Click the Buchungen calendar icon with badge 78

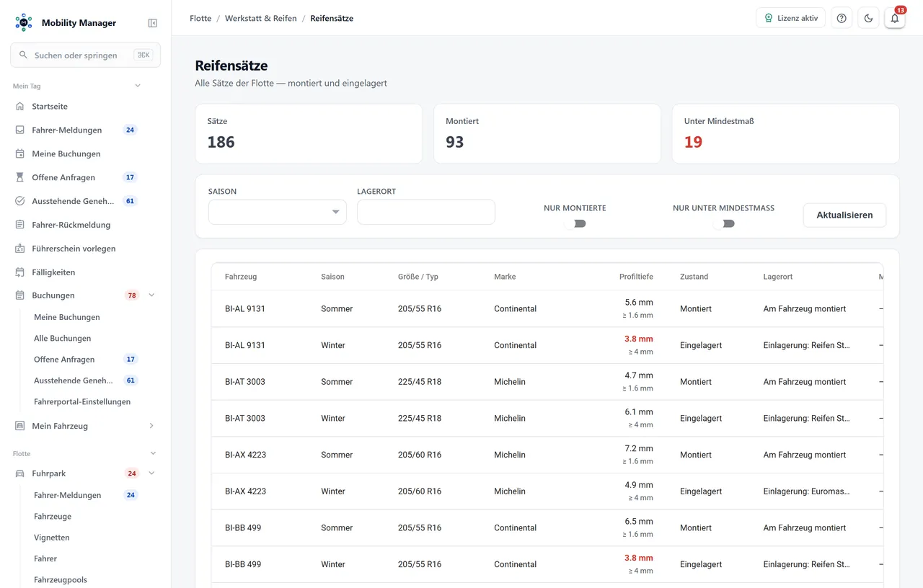pyautogui.click(x=20, y=295)
